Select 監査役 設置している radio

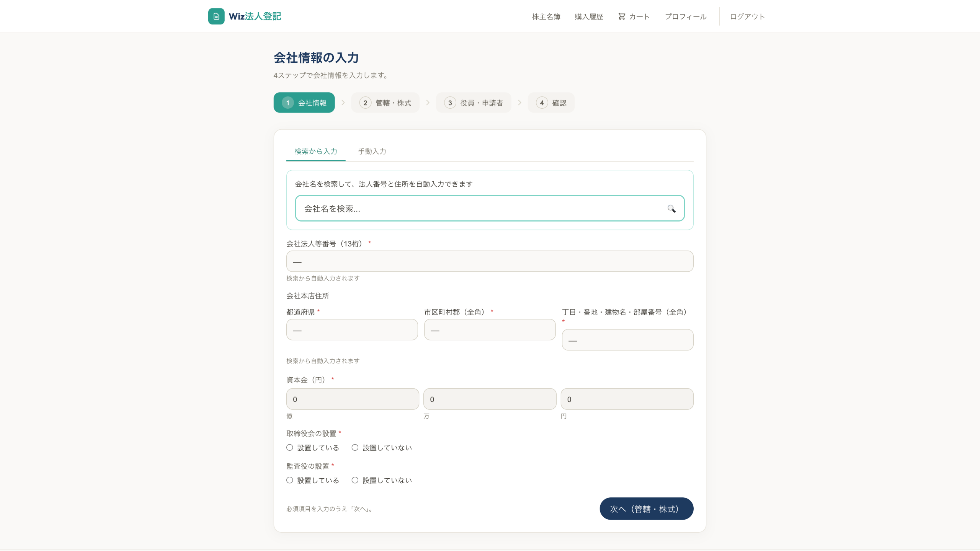tap(290, 480)
